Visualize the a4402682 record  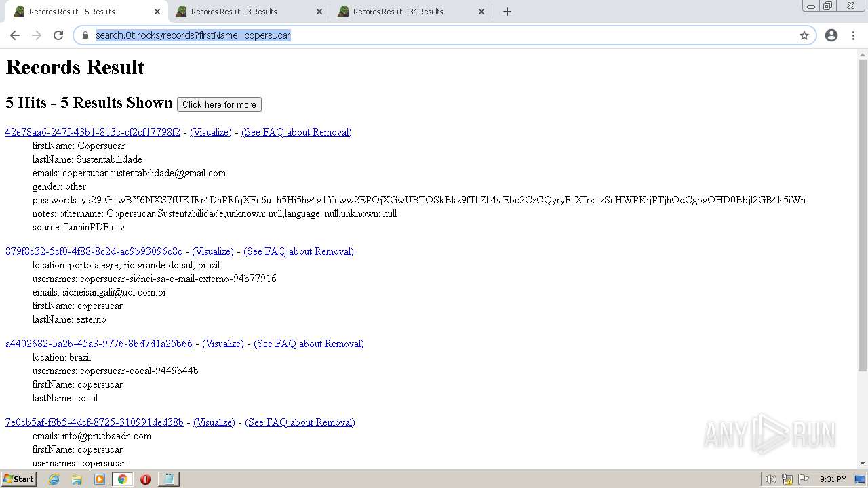click(223, 344)
